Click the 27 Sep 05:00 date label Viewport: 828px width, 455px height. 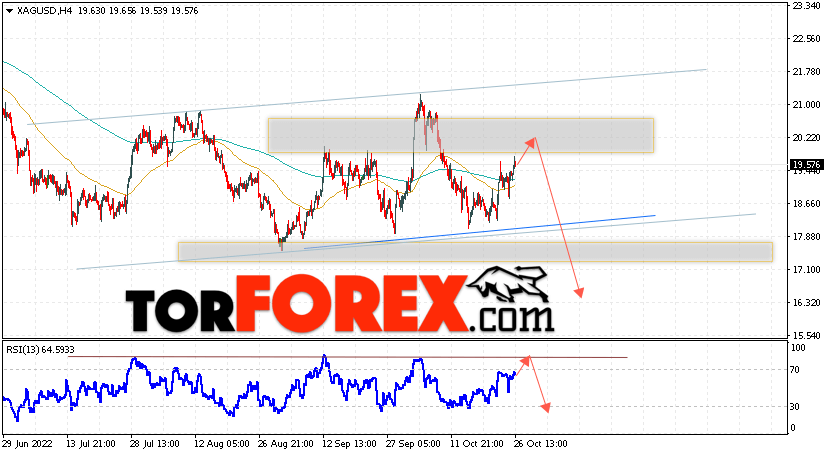click(412, 444)
